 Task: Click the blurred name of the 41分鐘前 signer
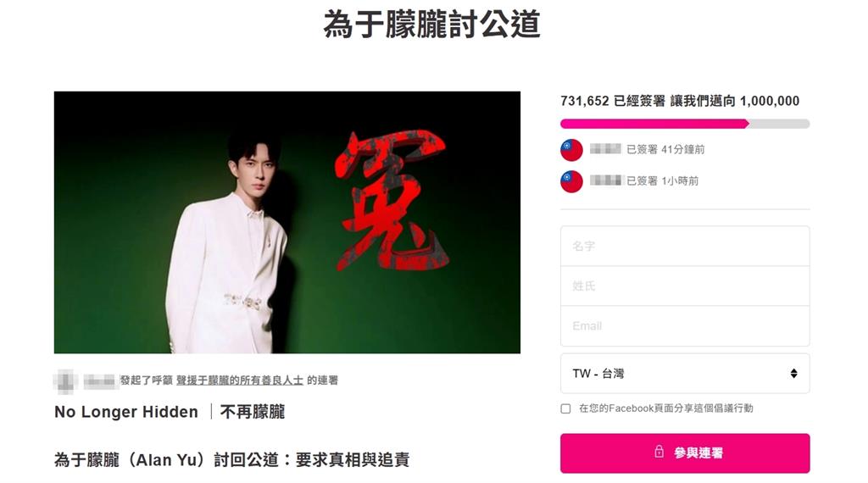tap(605, 149)
